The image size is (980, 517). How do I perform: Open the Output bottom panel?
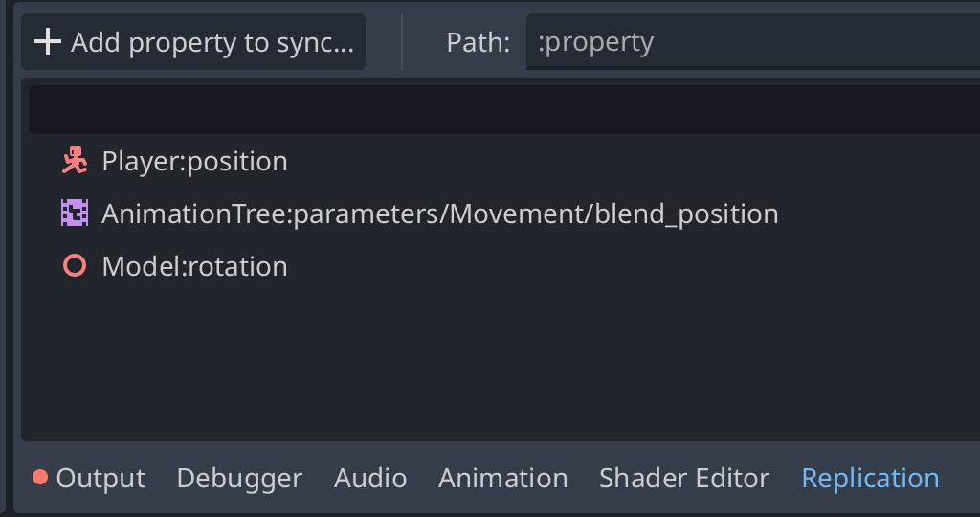point(89,478)
